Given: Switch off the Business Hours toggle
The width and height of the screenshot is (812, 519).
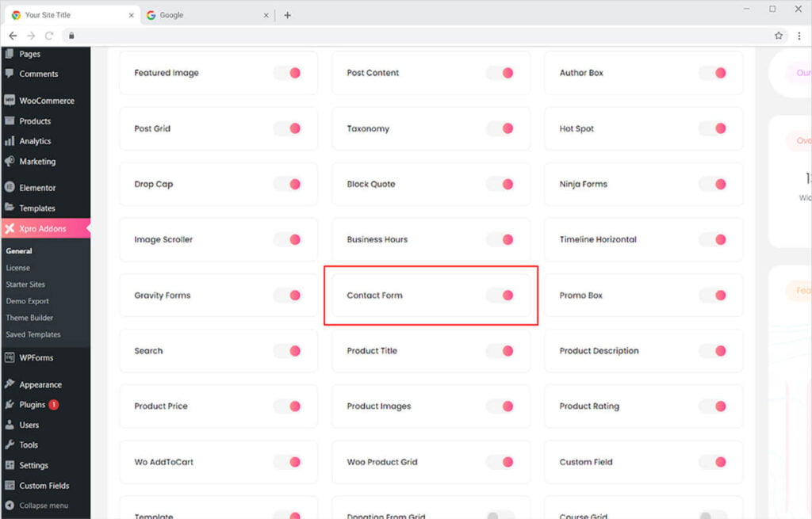Looking at the screenshot, I should click(x=500, y=239).
